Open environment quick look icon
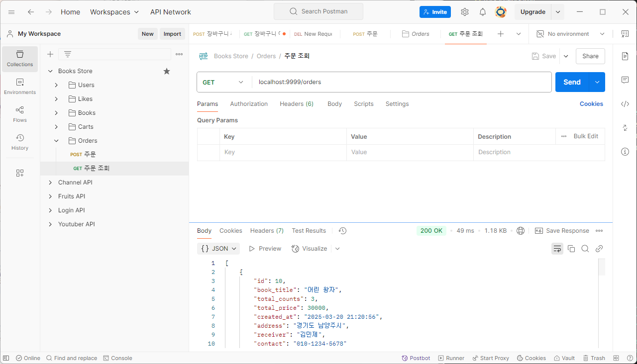637x364 pixels. pyautogui.click(x=625, y=34)
